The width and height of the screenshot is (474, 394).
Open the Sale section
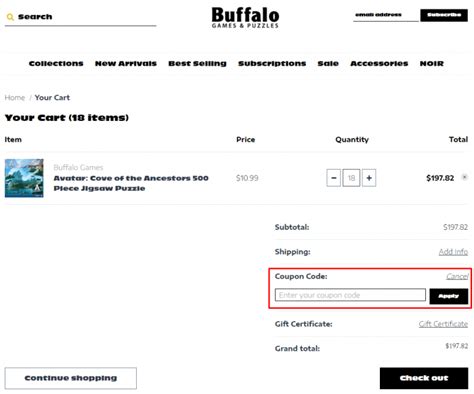coord(328,63)
